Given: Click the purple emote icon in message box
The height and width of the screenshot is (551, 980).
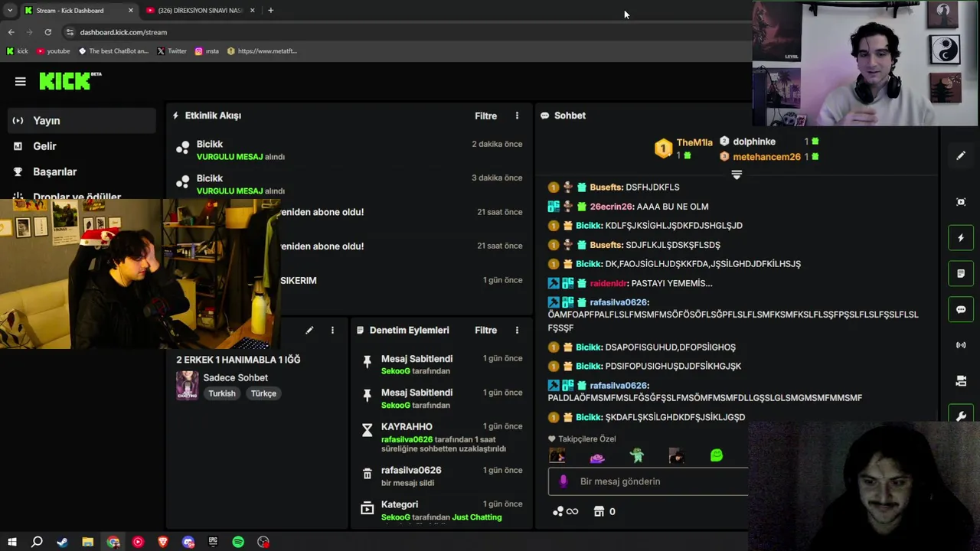Looking at the screenshot, I should (x=563, y=481).
